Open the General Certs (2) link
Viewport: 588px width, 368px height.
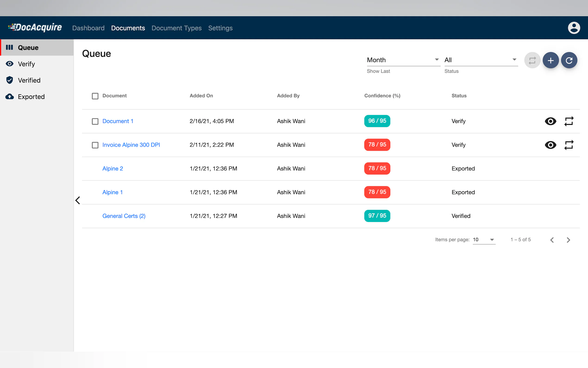(x=124, y=216)
